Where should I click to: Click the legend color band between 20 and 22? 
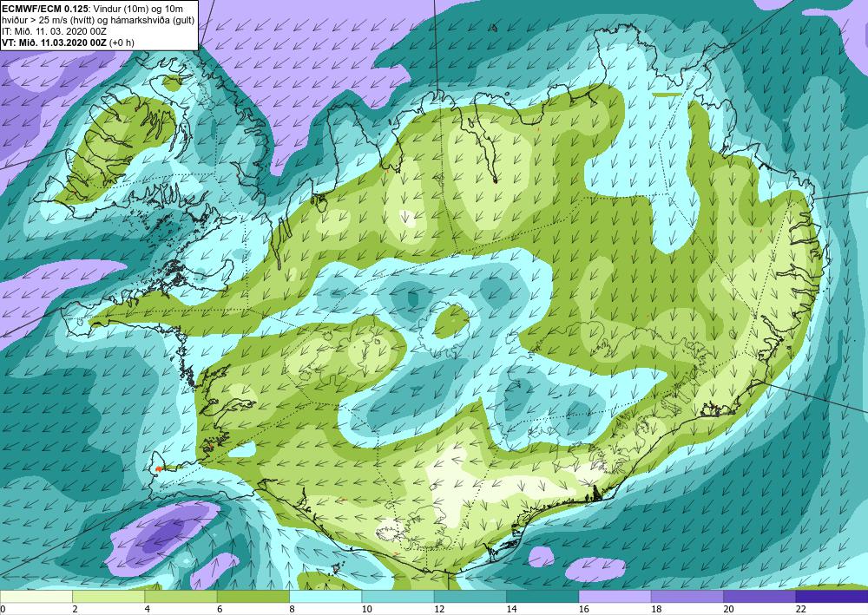[x=759, y=597]
